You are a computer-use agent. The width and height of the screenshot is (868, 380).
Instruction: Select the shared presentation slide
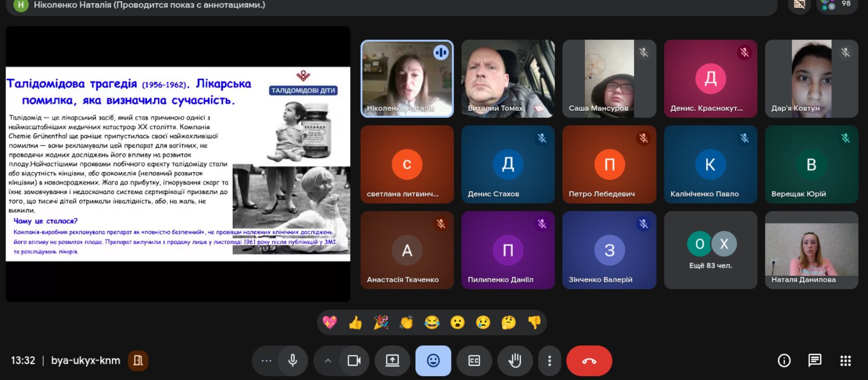[177, 164]
